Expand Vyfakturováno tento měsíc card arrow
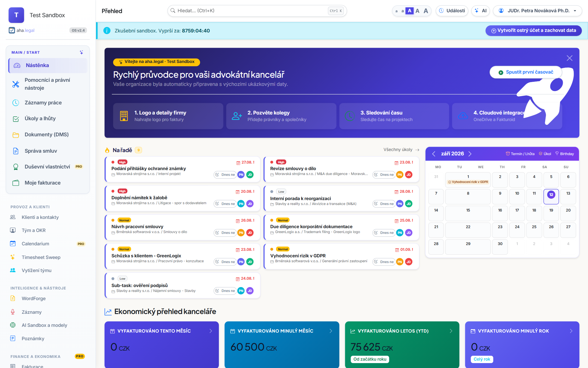This screenshot has height=368, width=588. coord(211,331)
